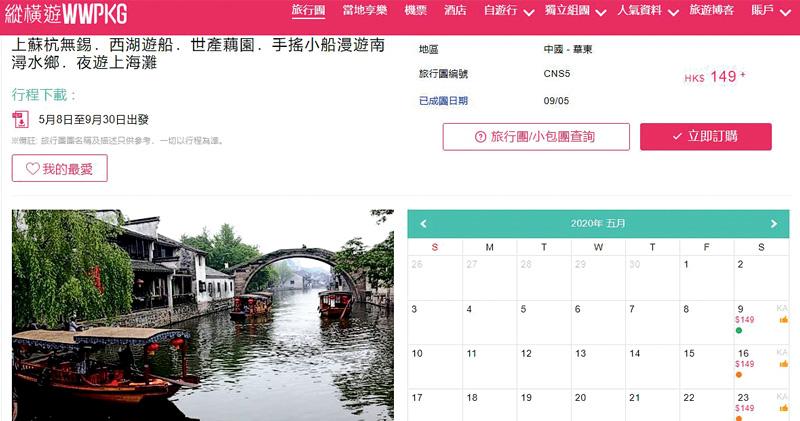800x421 pixels.
Task: Go to next month in calendar
Action: coord(774,224)
